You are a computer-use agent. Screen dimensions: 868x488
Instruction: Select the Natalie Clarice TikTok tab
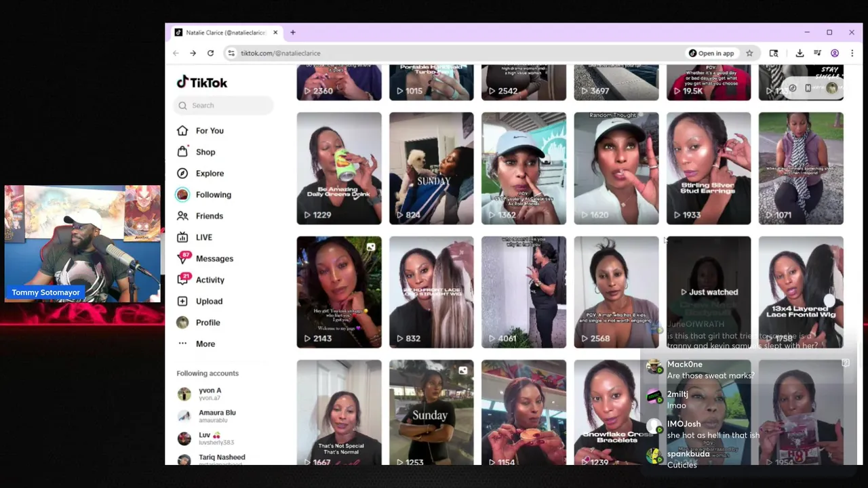coord(226,33)
